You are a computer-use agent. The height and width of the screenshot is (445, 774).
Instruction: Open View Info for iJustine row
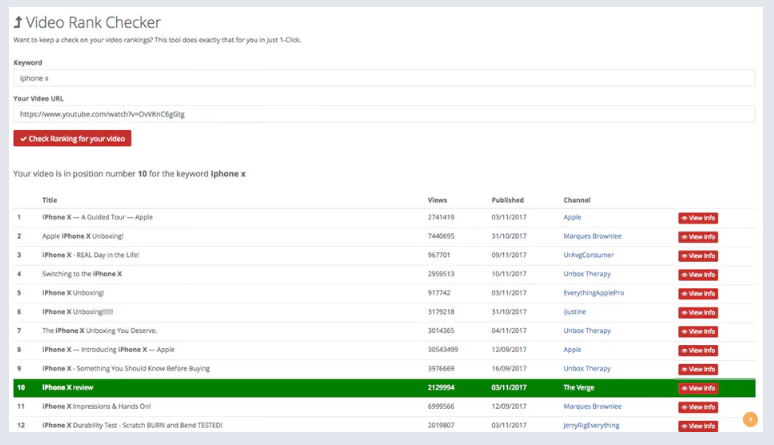pyautogui.click(x=698, y=313)
